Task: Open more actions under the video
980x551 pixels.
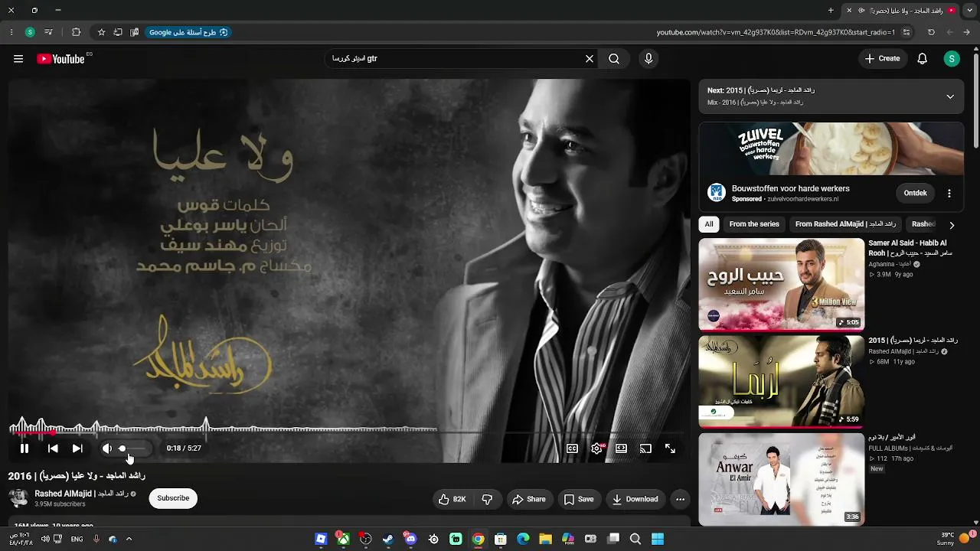Action: 680,499
